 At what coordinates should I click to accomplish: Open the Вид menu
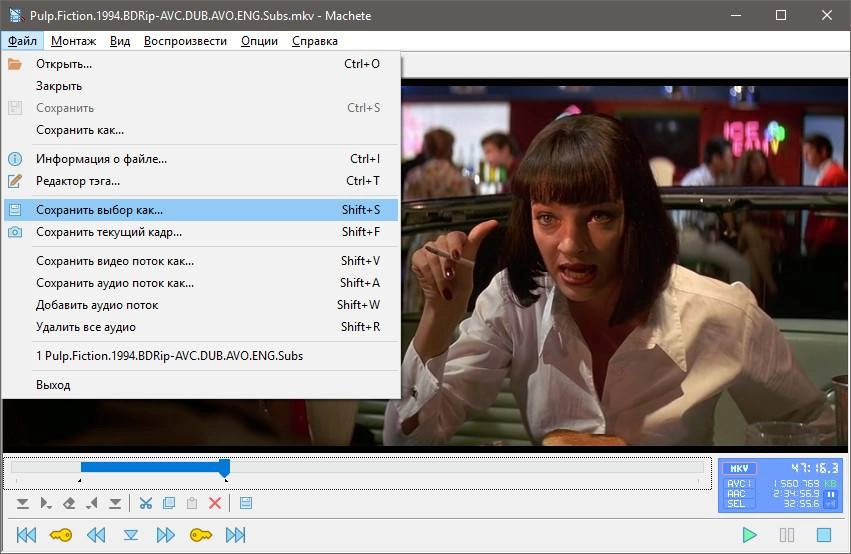[120, 41]
